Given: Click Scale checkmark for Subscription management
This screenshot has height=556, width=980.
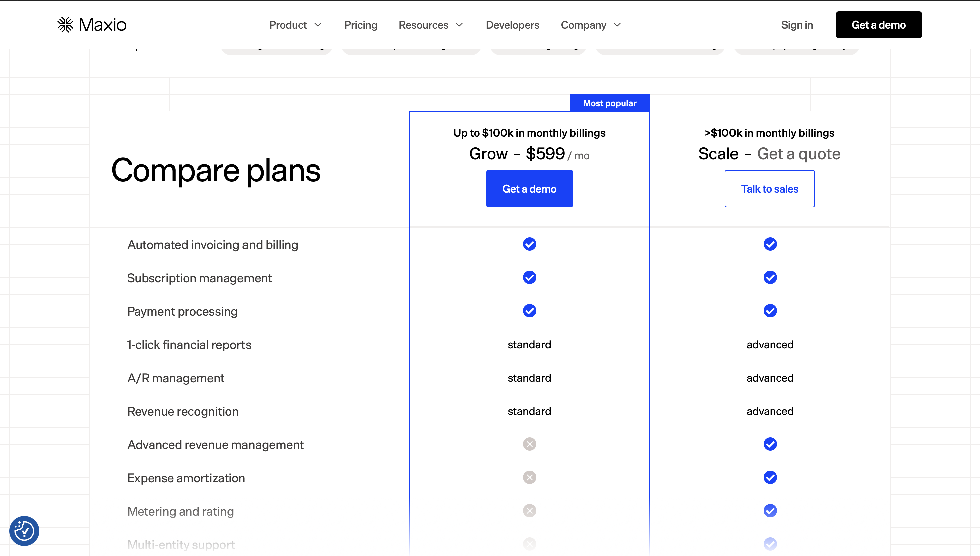Looking at the screenshot, I should 770,277.
